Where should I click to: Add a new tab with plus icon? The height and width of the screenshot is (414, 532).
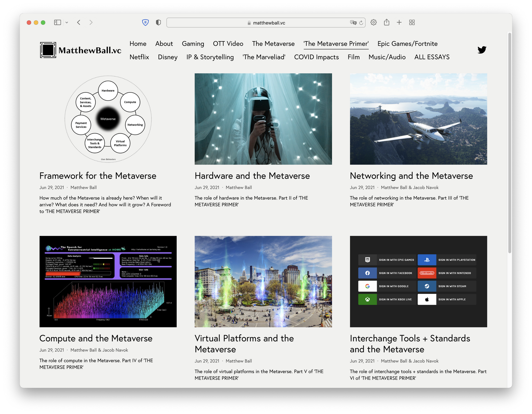399,23
